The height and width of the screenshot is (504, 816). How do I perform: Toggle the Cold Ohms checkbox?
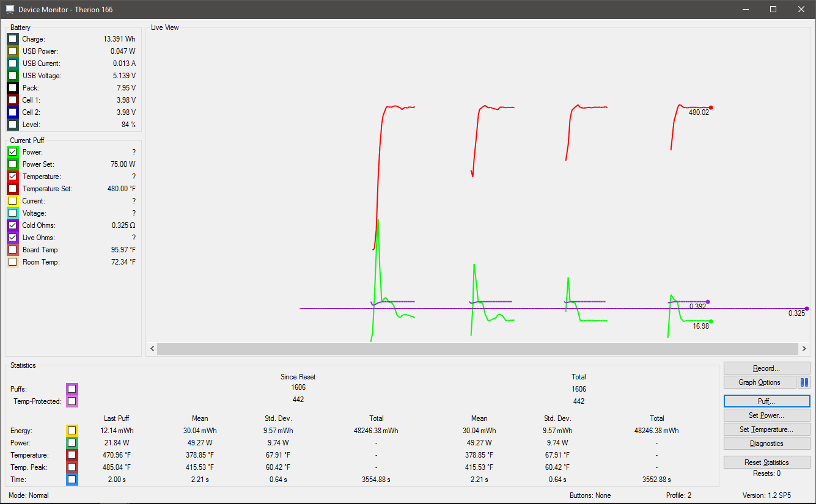tap(13, 225)
